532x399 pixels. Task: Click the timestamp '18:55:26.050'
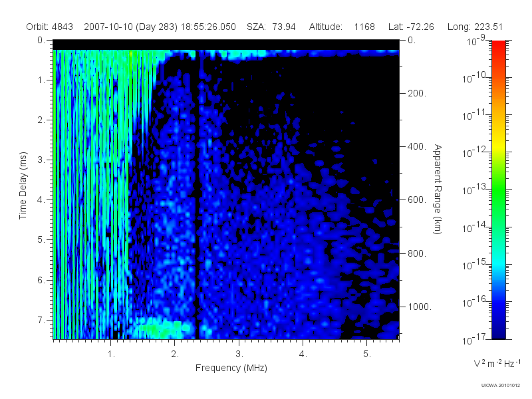click(208, 27)
